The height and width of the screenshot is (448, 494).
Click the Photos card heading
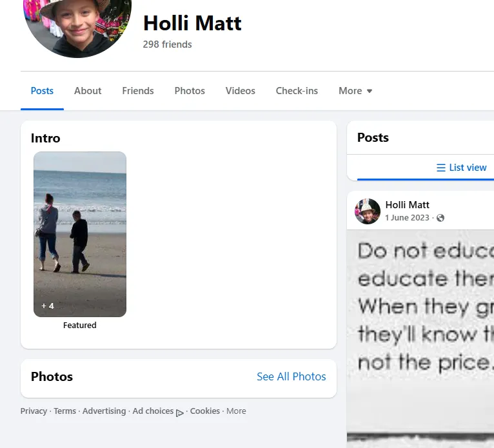52,376
